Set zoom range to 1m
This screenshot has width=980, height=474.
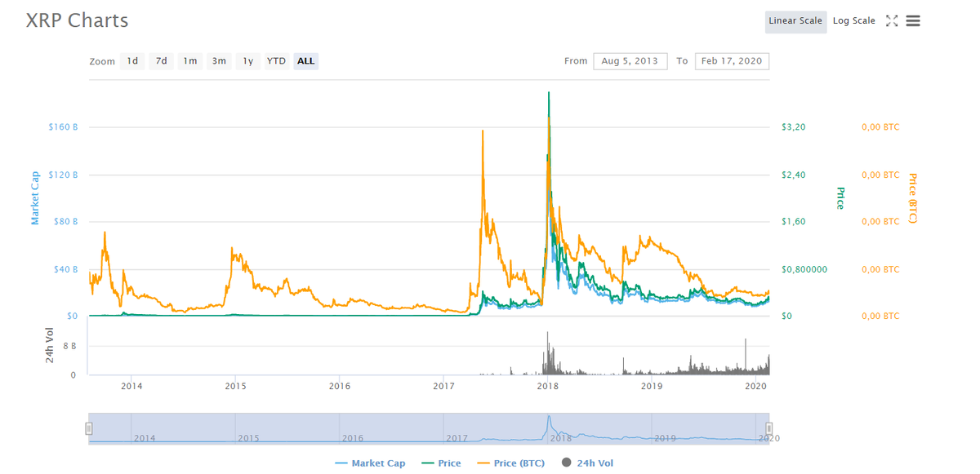pos(190,61)
